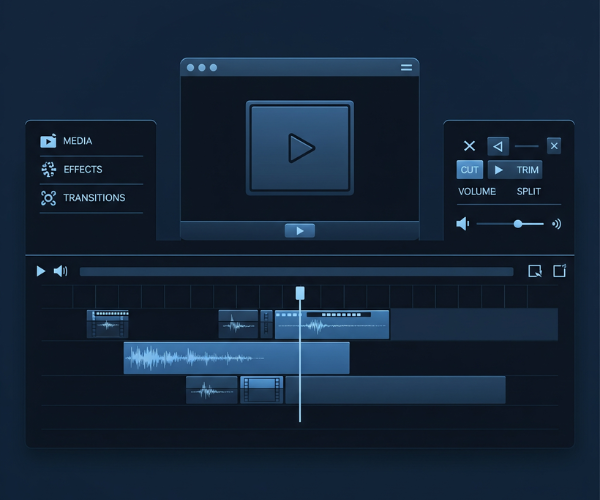Screen dimensions: 600x500
Task: Select the VOLUME label
Action: [477, 191]
